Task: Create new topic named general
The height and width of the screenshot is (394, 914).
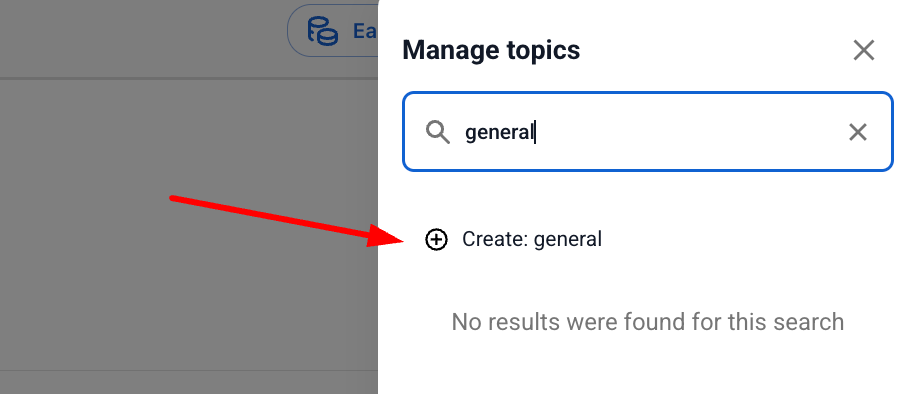Action: click(514, 240)
